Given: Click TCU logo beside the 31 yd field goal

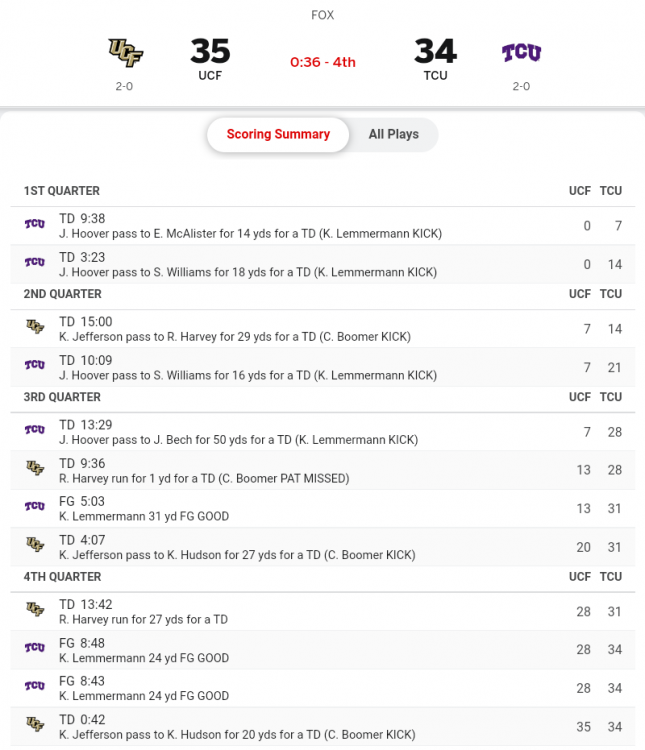Looking at the screenshot, I should (x=35, y=507).
